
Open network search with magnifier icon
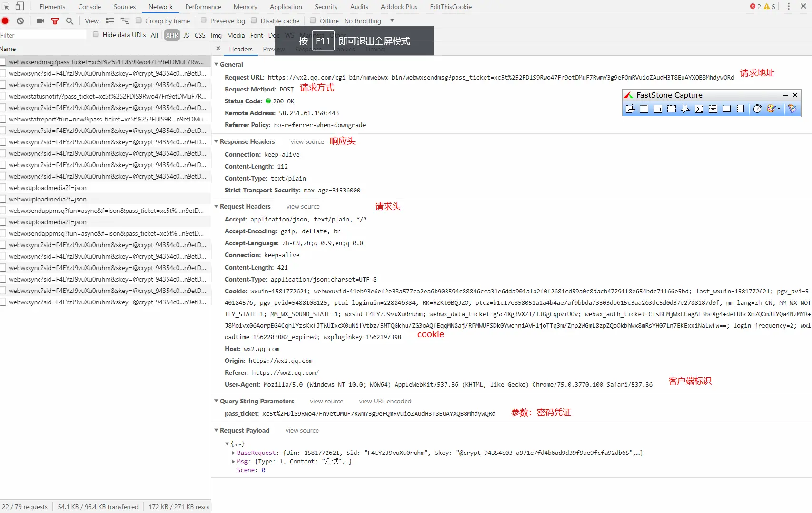click(x=69, y=21)
